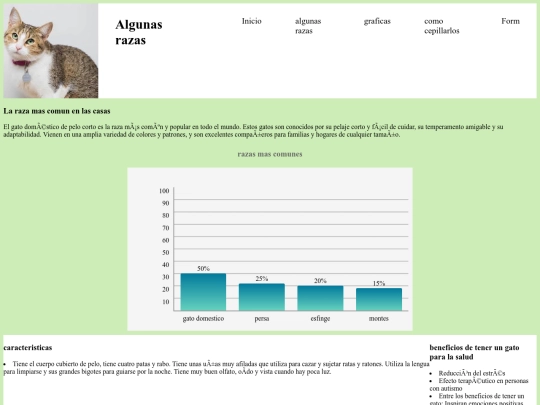Click the paragraph about the gato doméstico de pelo corto
Screen dimensions: 540x405
[x=253, y=131]
